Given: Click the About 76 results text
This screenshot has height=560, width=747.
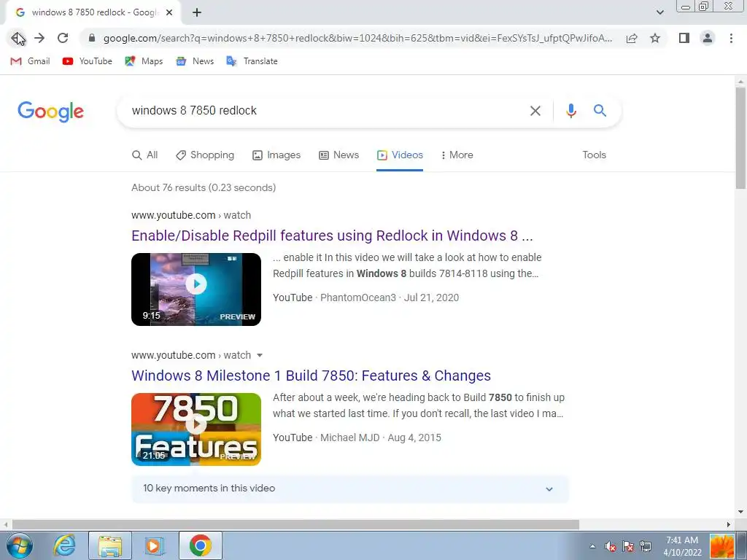Looking at the screenshot, I should tap(204, 187).
